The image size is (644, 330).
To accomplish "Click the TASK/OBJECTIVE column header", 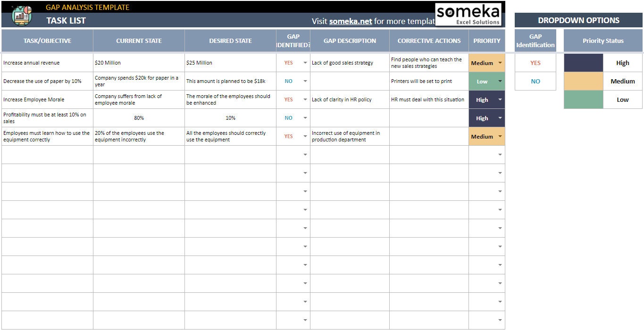I will click(x=47, y=41).
